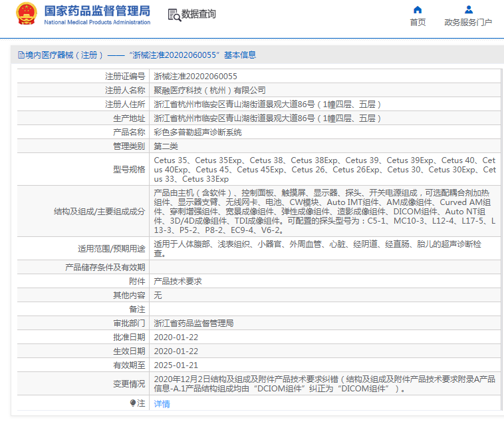This screenshot has width=504, height=422.
Task: Click the 变更情况 label
Action: tap(129, 383)
